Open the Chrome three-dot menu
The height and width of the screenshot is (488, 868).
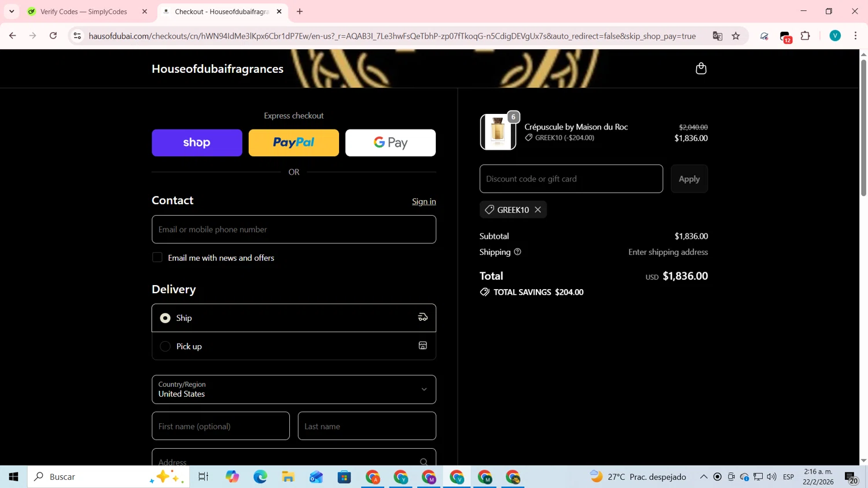point(855,36)
